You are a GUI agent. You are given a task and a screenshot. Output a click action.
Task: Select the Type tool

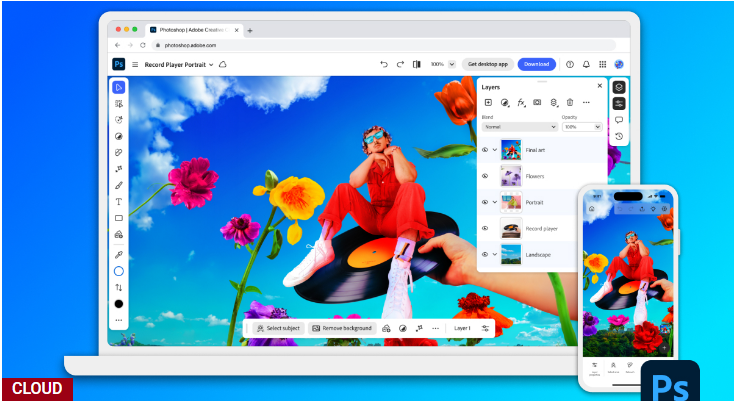click(119, 201)
